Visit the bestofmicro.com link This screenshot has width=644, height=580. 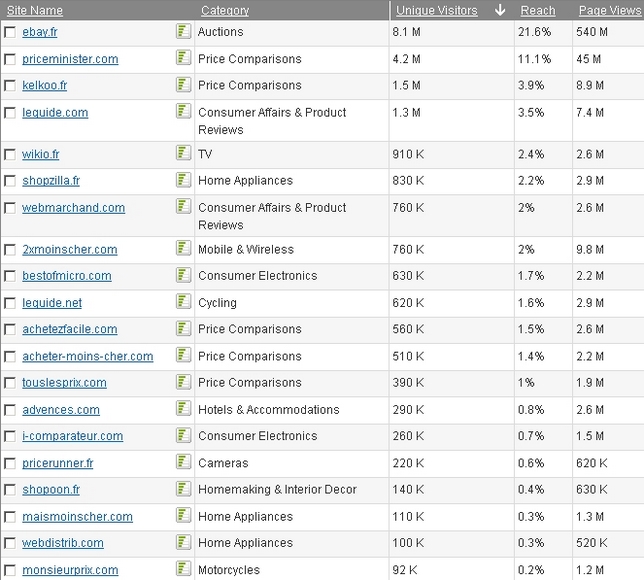coord(67,276)
